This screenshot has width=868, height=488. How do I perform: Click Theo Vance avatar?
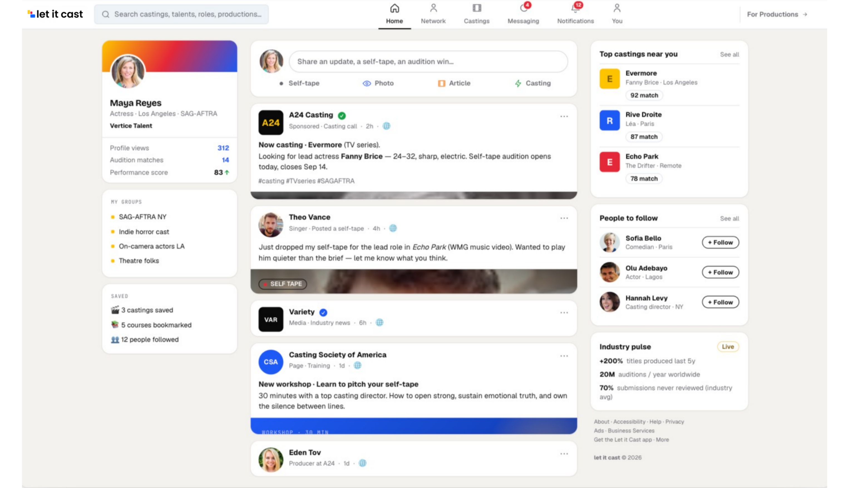[x=271, y=225]
